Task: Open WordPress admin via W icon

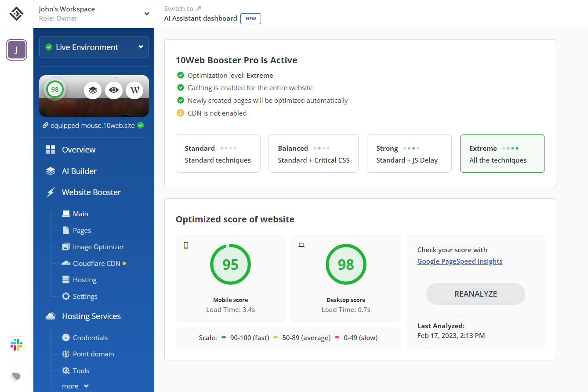Action: 134,90
